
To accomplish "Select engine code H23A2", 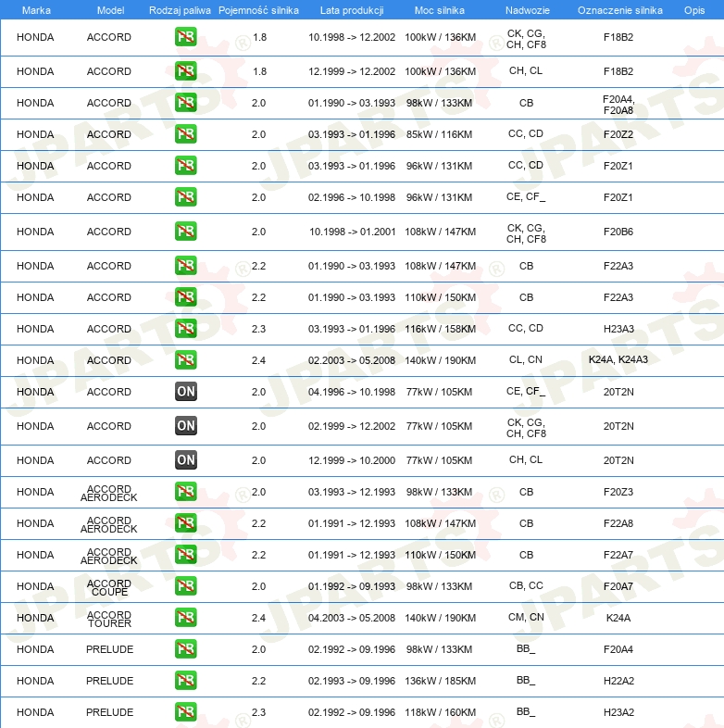I will click(x=618, y=712).
